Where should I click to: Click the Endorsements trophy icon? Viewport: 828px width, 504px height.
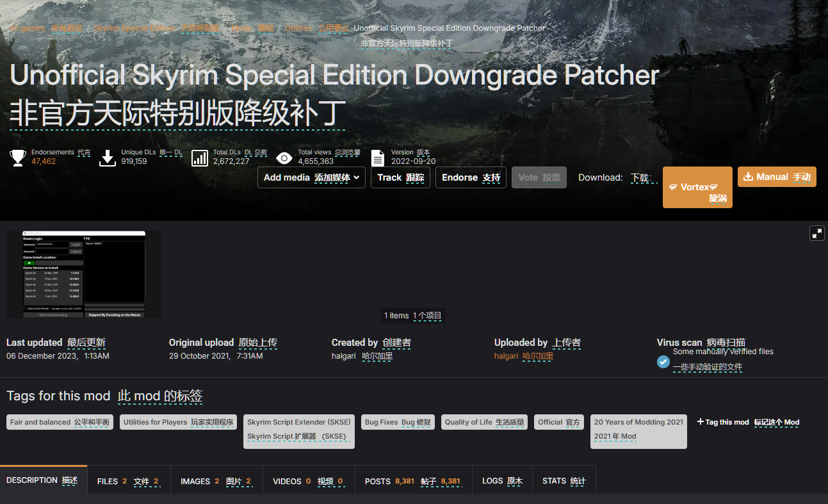click(18, 158)
